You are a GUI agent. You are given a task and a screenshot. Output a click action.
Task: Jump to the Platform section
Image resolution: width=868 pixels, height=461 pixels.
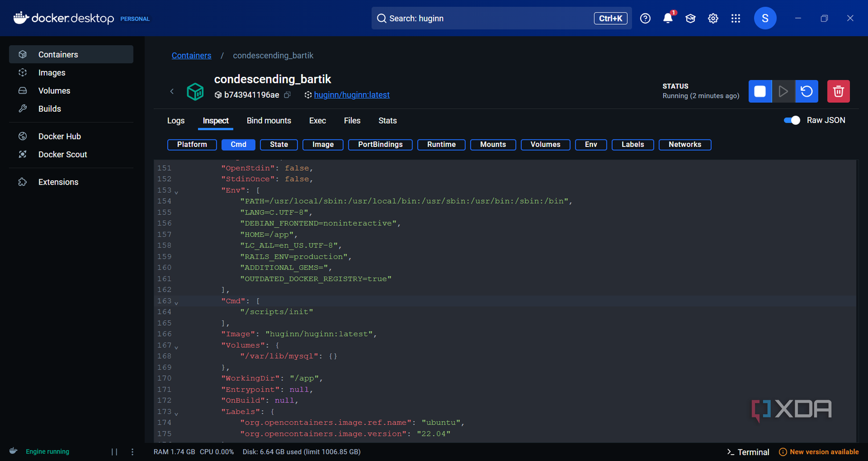pos(192,145)
